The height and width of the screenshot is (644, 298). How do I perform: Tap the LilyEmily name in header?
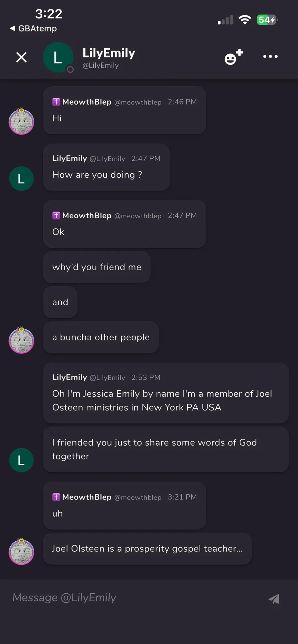point(109,53)
